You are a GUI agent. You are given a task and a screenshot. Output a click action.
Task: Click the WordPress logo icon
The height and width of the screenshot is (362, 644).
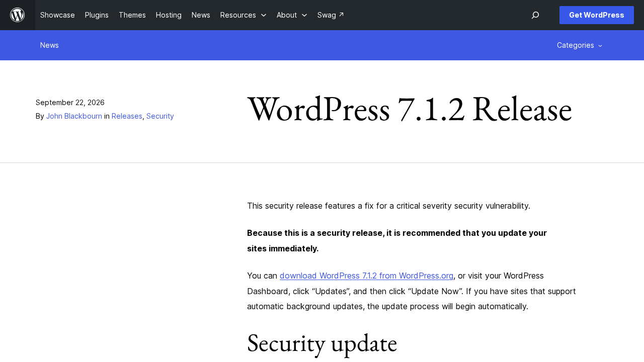point(18,15)
